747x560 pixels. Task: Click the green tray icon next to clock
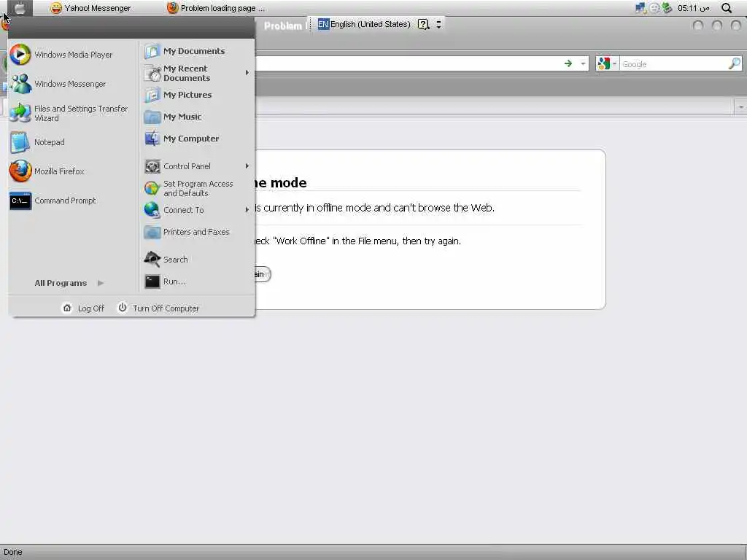pyautogui.click(x=667, y=7)
